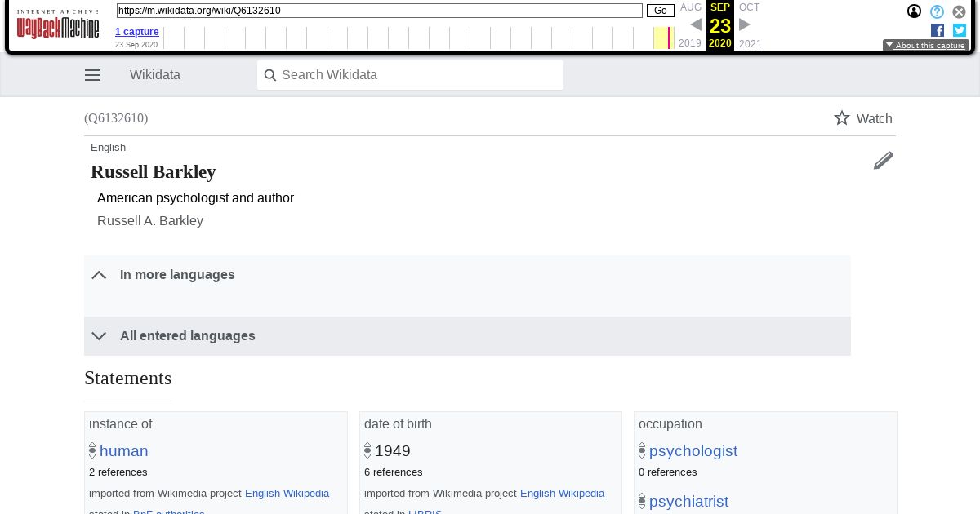Image resolution: width=980 pixels, height=514 pixels.
Task: Click the Russell Barkley heading
Action: pyautogui.click(x=154, y=172)
